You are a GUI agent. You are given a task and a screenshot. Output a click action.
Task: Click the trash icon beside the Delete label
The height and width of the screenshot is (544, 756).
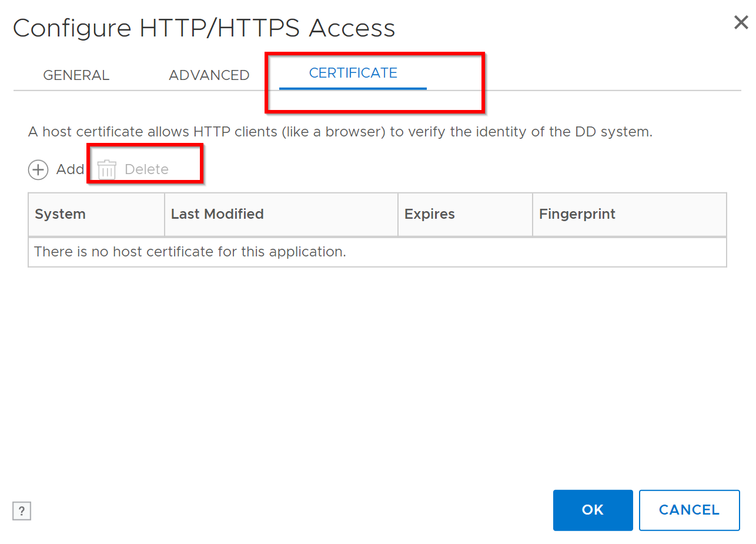point(106,169)
